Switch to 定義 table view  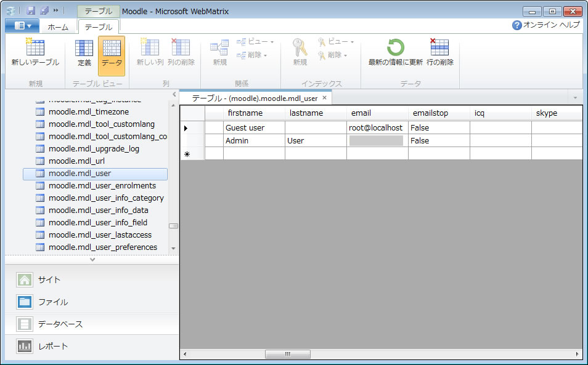(84, 48)
